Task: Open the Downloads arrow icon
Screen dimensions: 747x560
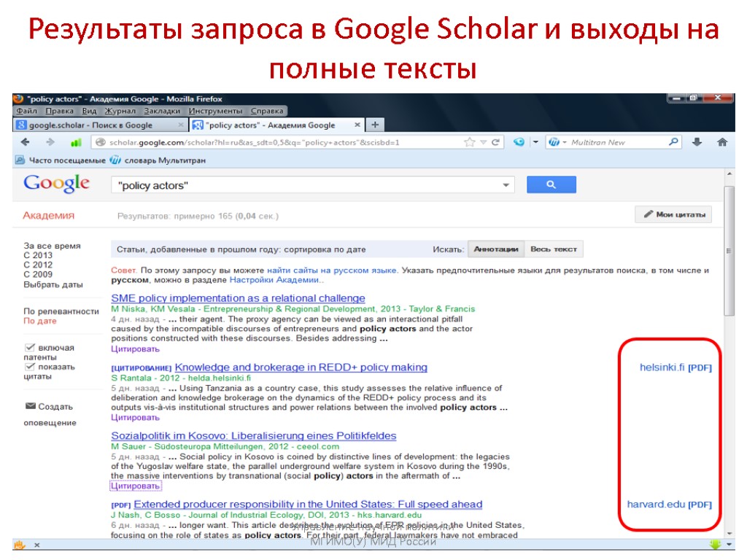Action: point(697,142)
